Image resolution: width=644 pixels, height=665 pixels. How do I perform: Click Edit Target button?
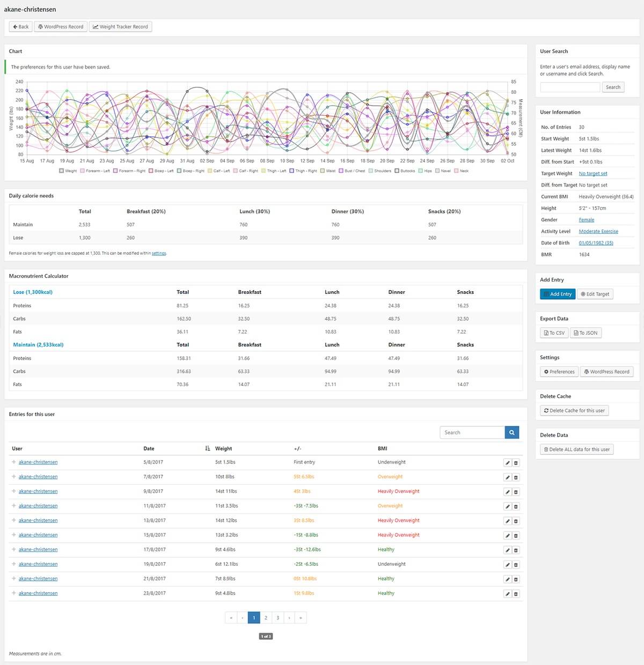(595, 294)
